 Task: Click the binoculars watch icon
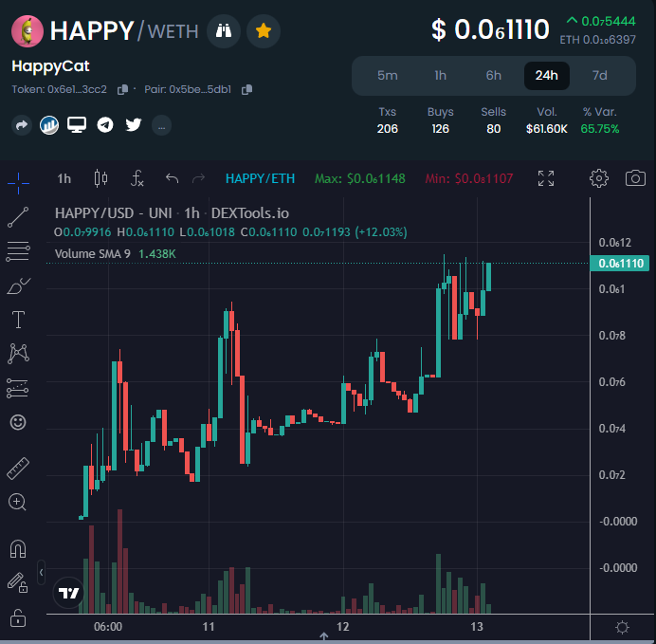click(224, 31)
